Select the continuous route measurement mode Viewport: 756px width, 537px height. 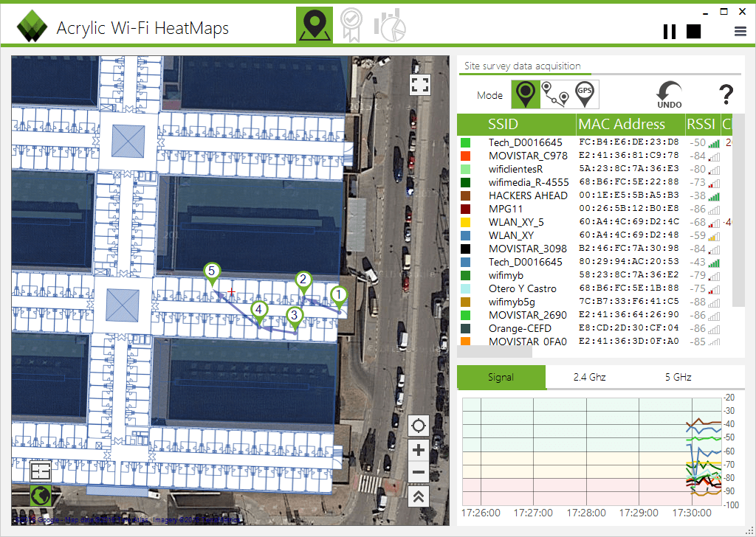click(x=555, y=94)
